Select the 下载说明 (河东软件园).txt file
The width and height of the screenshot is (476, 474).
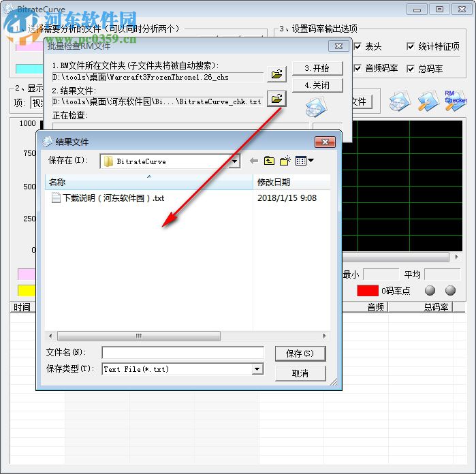tap(114, 198)
